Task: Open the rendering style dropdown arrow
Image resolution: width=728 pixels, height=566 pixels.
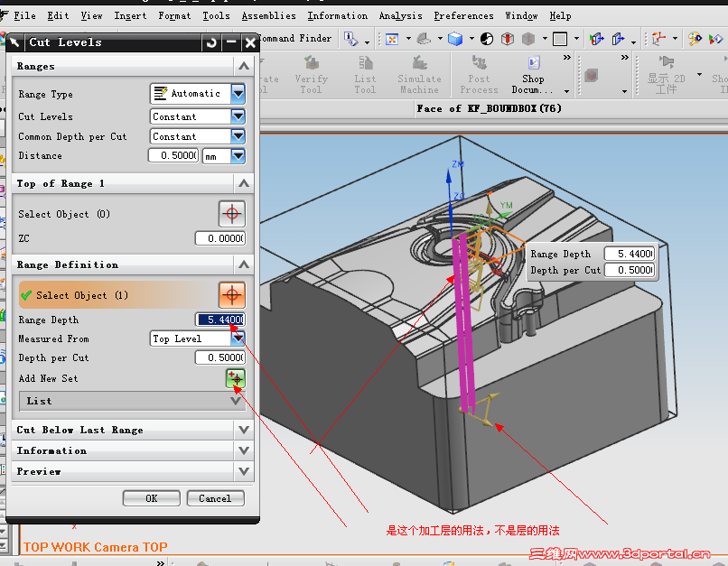Action: (471, 39)
